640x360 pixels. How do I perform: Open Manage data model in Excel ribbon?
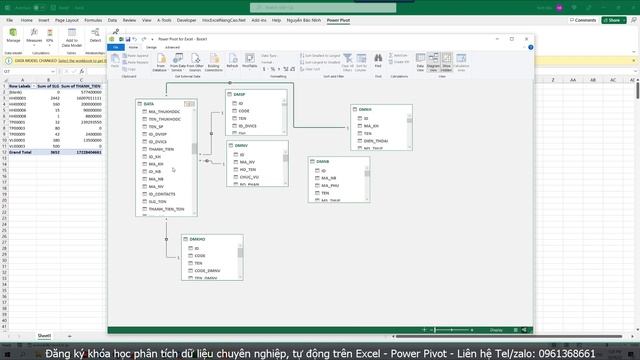13,35
